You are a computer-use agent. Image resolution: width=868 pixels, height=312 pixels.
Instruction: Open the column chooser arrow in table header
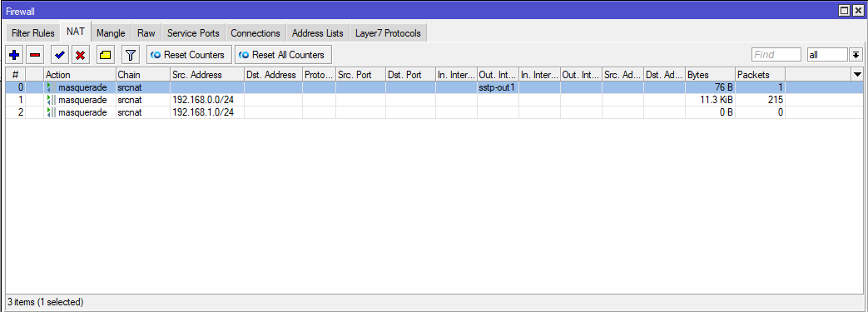point(857,74)
